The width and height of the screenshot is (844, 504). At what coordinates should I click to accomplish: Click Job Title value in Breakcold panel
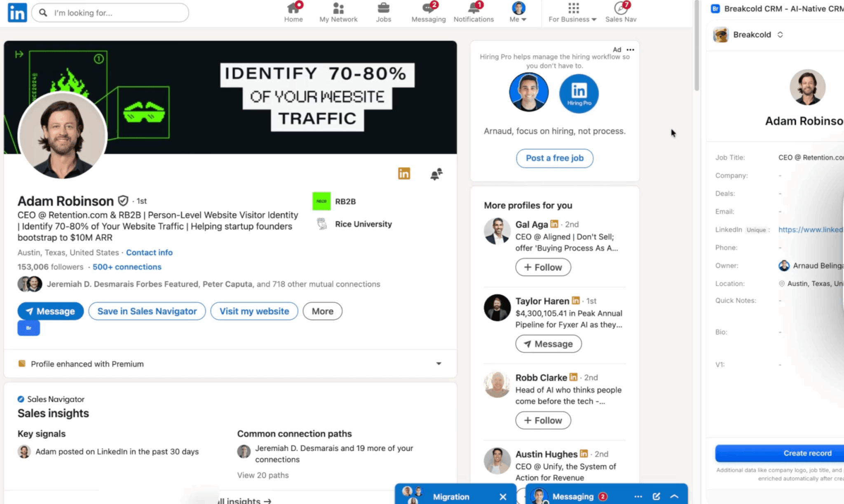pyautogui.click(x=811, y=157)
